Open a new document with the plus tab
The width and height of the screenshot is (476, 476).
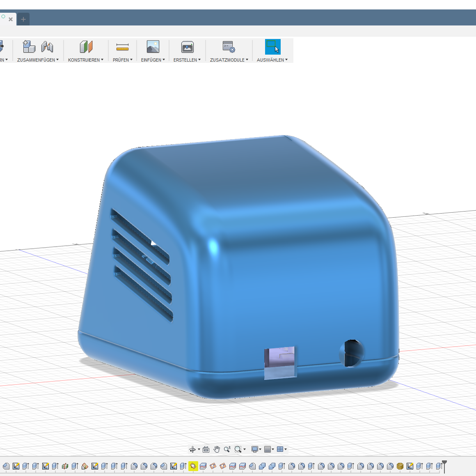(23, 19)
